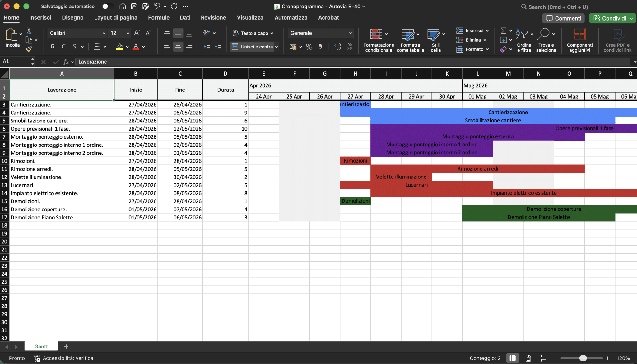This screenshot has width=637, height=364.
Task: Click the Format Painter brush icon
Action: click(29, 49)
